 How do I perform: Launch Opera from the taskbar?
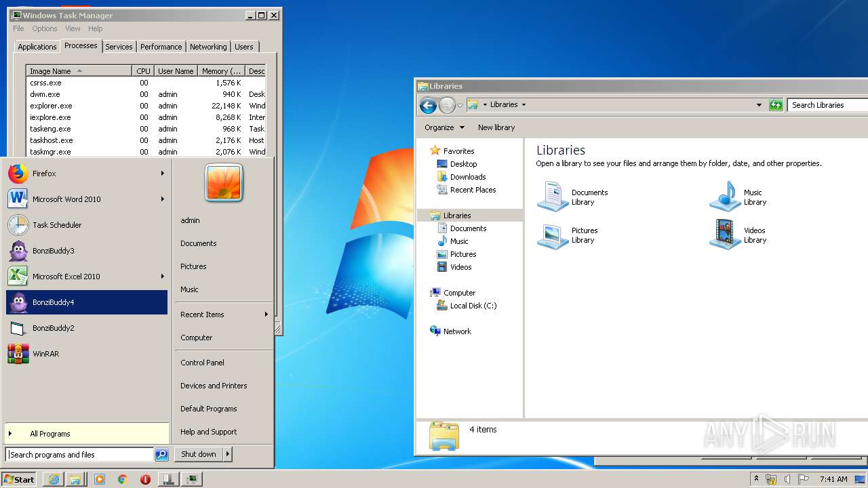click(x=145, y=479)
